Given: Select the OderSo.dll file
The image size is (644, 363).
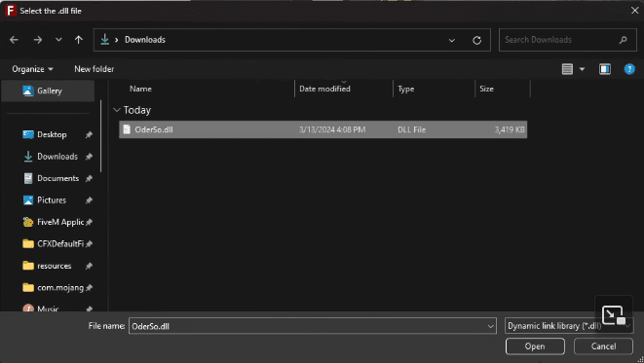Looking at the screenshot, I should [322, 129].
